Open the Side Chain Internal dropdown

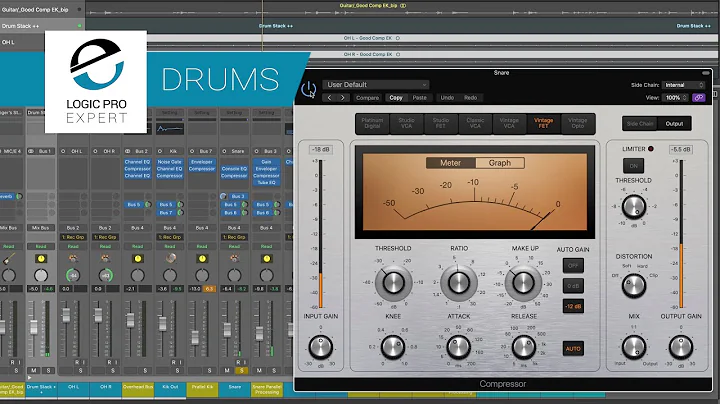click(x=683, y=85)
